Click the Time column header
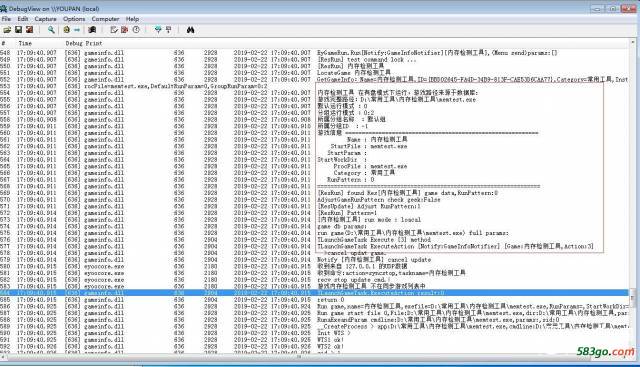Viewport: 640px width, 367px height. click(x=25, y=43)
